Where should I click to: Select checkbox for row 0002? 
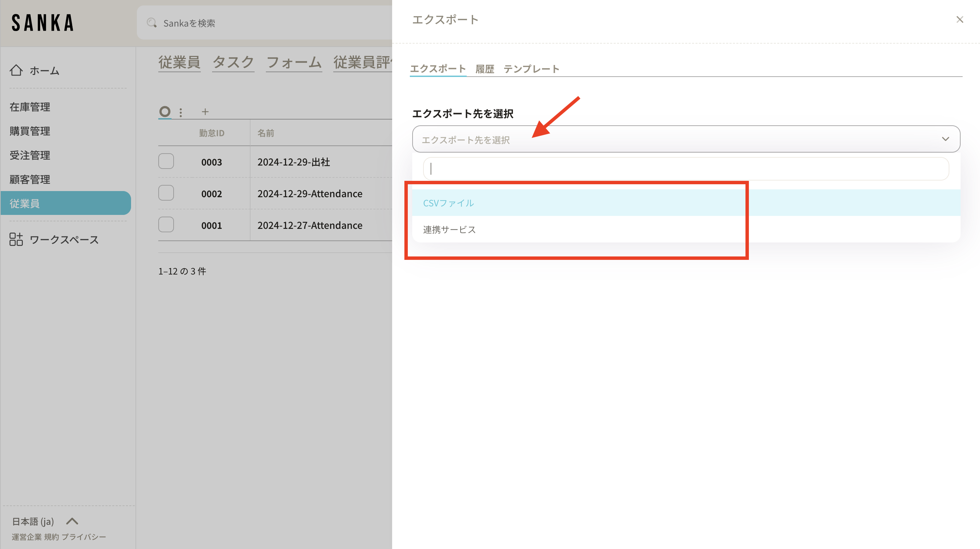tap(166, 193)
